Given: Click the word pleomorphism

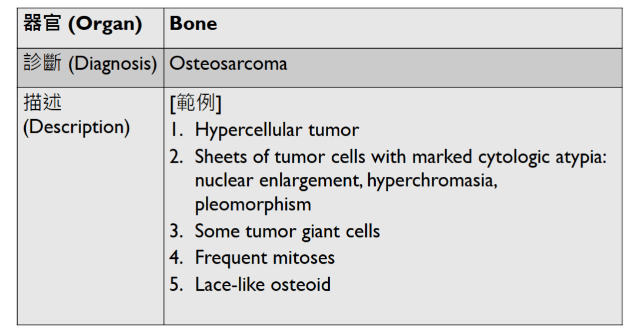Looking at the screenshot, I should (253, 204).
